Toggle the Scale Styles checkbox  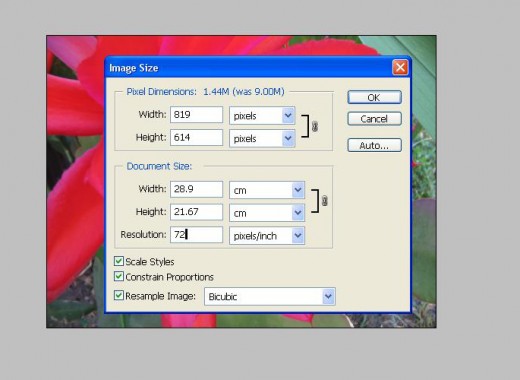click(118, 261)
